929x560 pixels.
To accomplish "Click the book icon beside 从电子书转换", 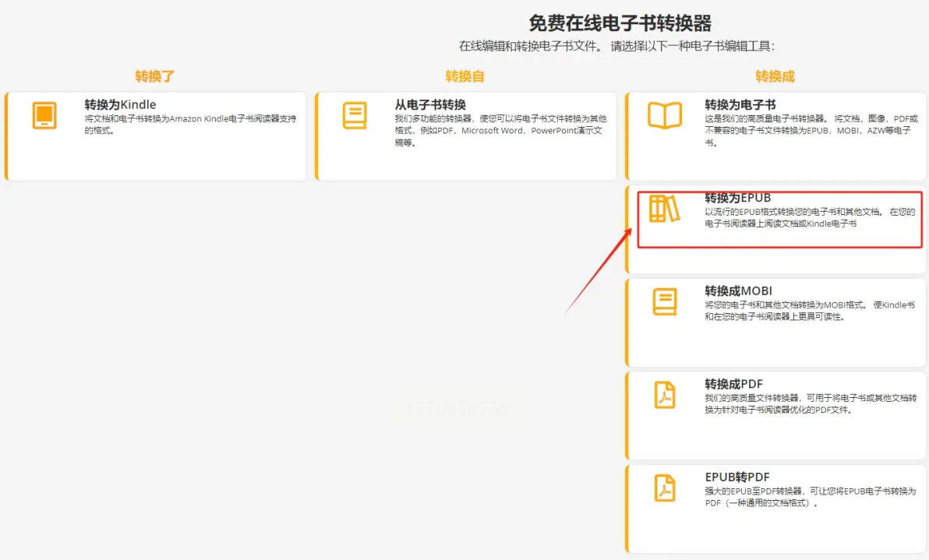I will pos(355,115).
